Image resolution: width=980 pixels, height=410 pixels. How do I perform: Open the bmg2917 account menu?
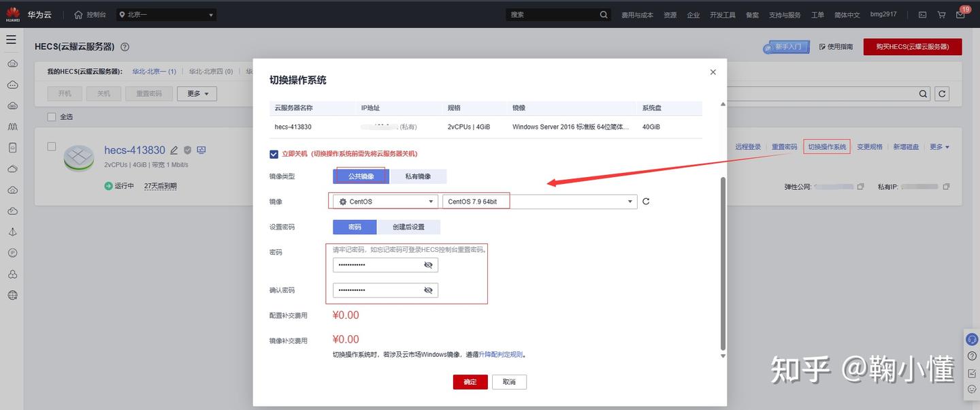click(883, 14)
